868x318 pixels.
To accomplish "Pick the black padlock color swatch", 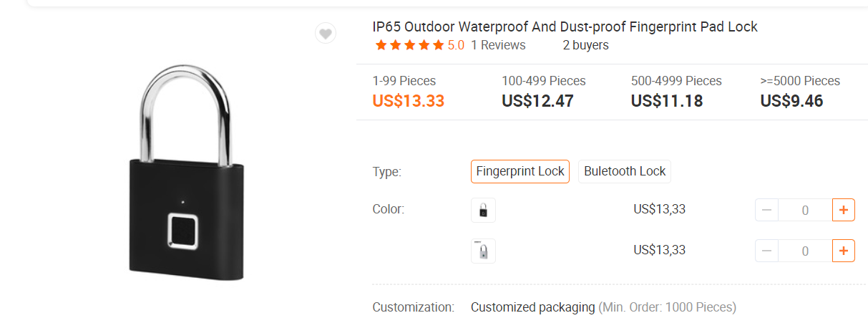I will [x=483, y=210].
